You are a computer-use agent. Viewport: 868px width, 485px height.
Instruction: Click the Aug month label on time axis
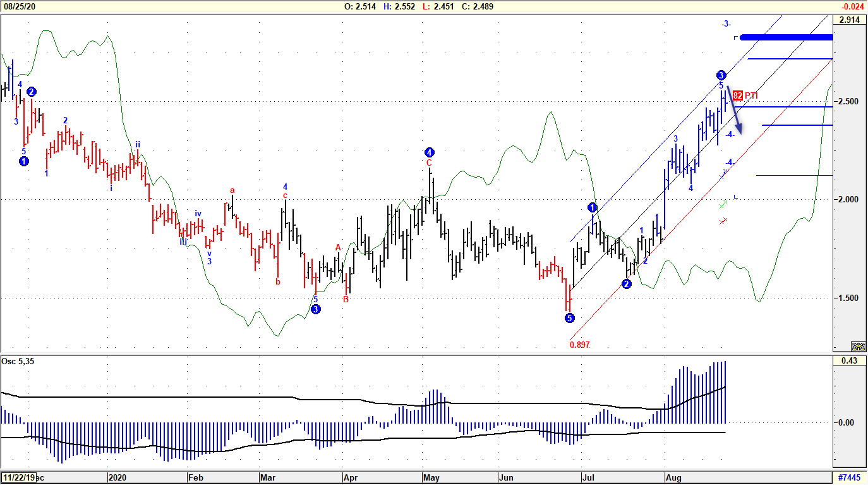click(x=672, y=477)
